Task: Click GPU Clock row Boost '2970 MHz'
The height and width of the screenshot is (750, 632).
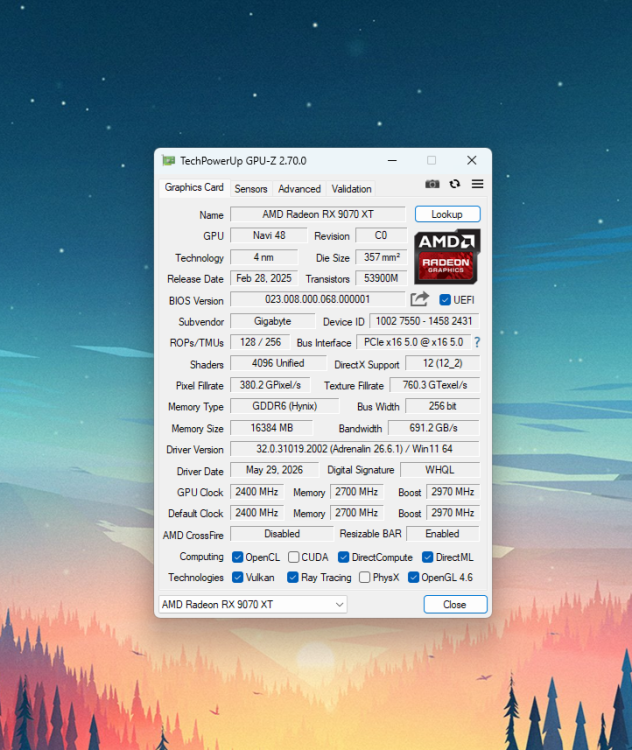Action: pyautogui.click(x=453, y=492)
